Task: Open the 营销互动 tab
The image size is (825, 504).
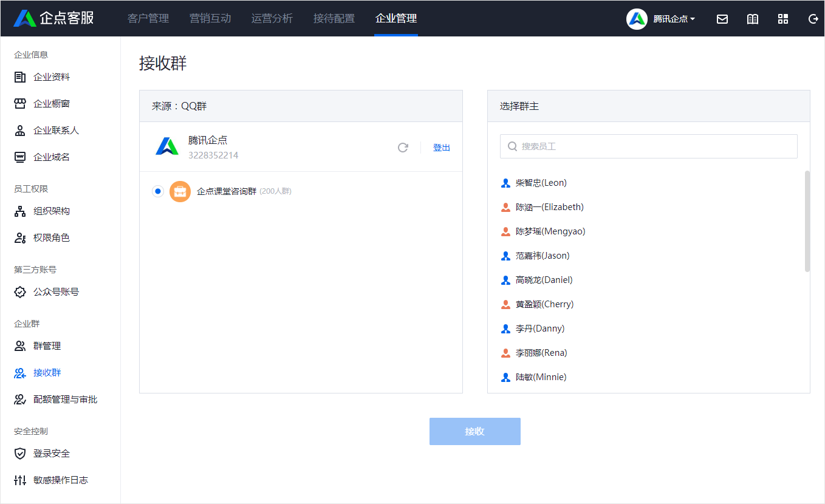Action: (x=210, y=19)
